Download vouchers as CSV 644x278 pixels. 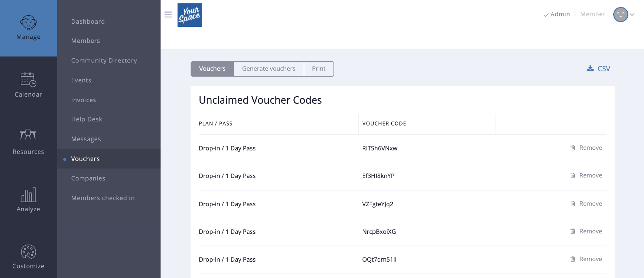tap(598, 68)
